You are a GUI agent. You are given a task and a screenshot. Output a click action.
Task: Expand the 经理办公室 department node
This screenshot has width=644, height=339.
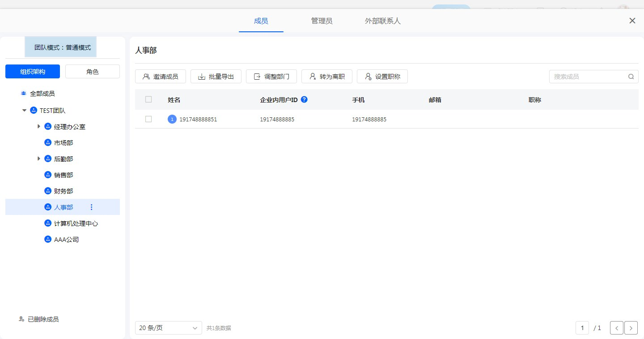(39, 127)
